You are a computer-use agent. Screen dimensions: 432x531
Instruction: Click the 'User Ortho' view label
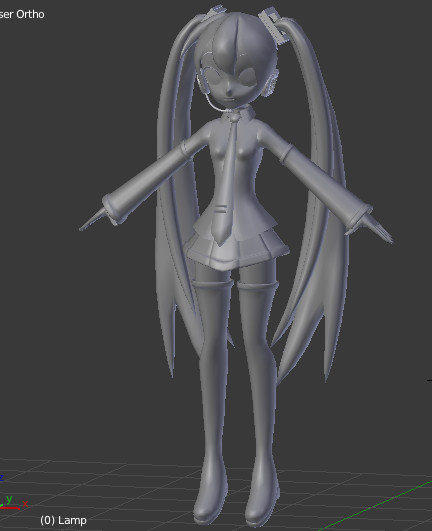[22, 14]
